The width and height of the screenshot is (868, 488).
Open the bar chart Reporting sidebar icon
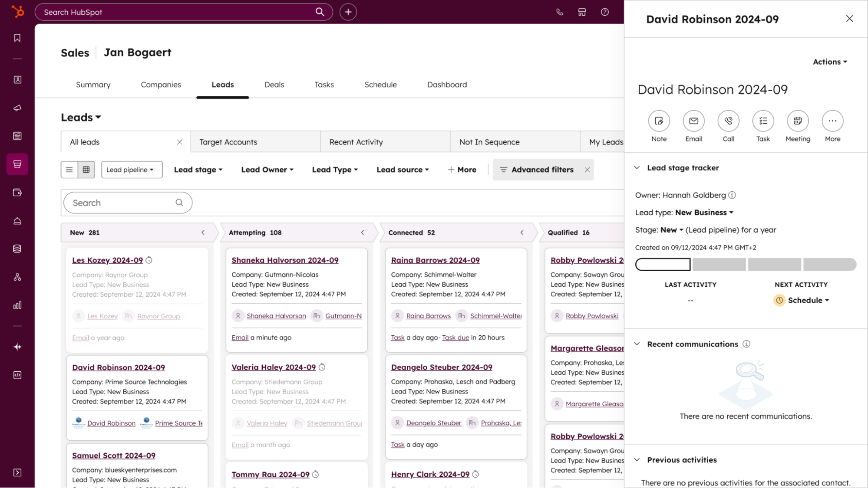(17, 305)
